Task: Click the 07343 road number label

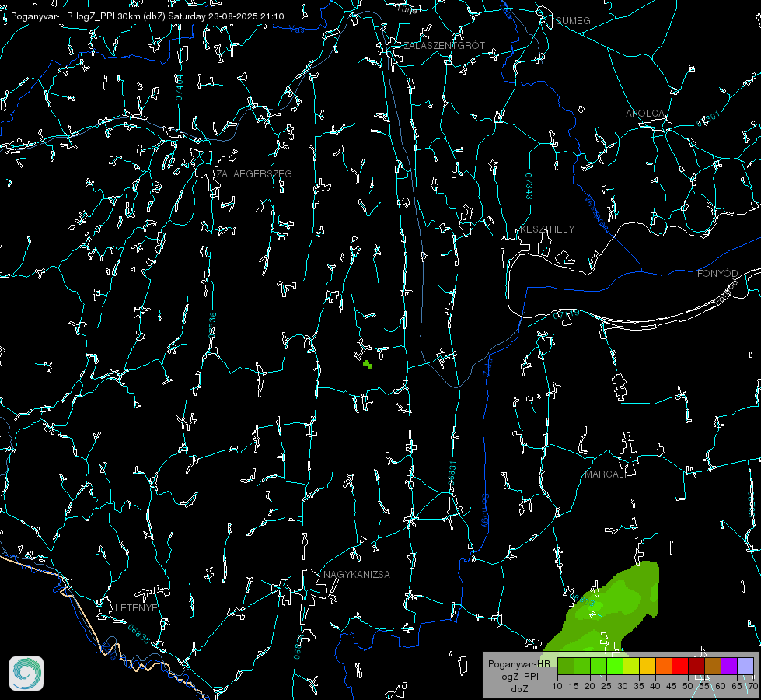Action: [x=529, y=187]
